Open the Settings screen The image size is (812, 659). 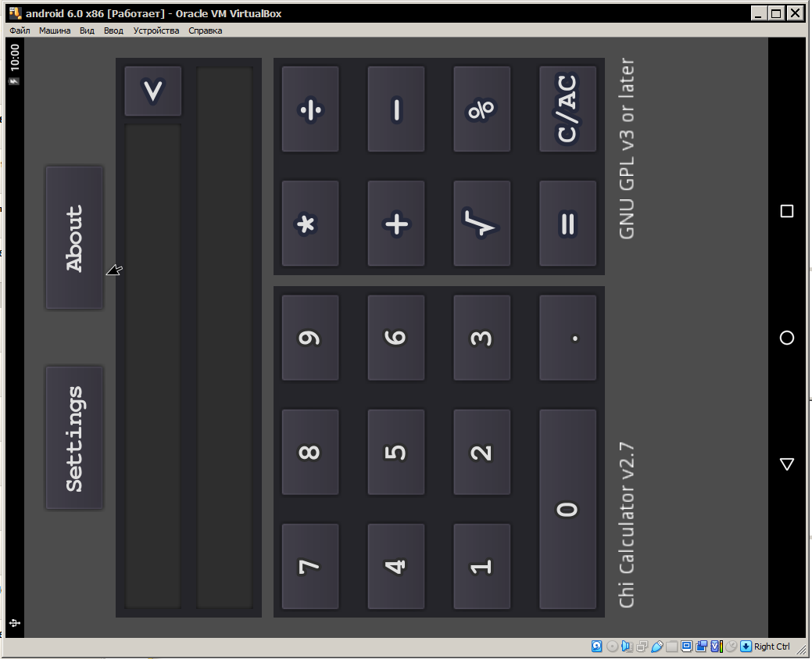coord(74,438)
